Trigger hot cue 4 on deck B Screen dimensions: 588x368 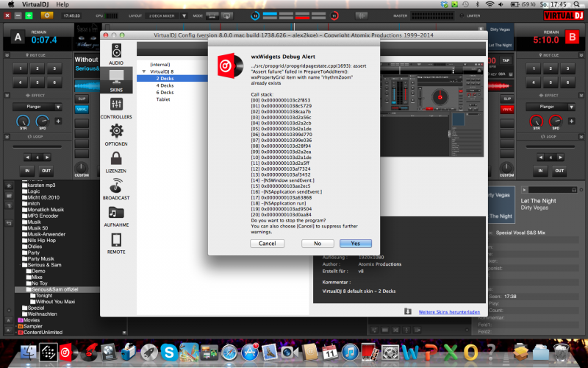(x=534, y=82)
